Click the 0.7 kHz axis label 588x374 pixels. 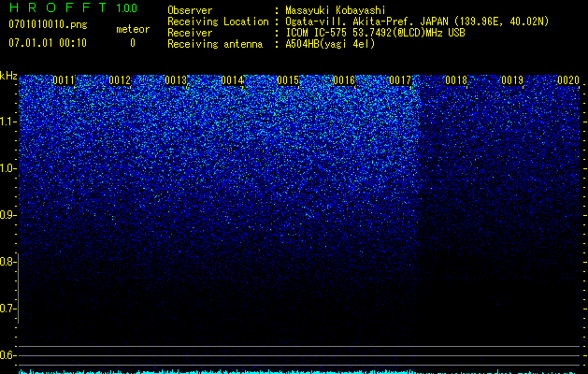pyautogui.click(x=7, y=309)
